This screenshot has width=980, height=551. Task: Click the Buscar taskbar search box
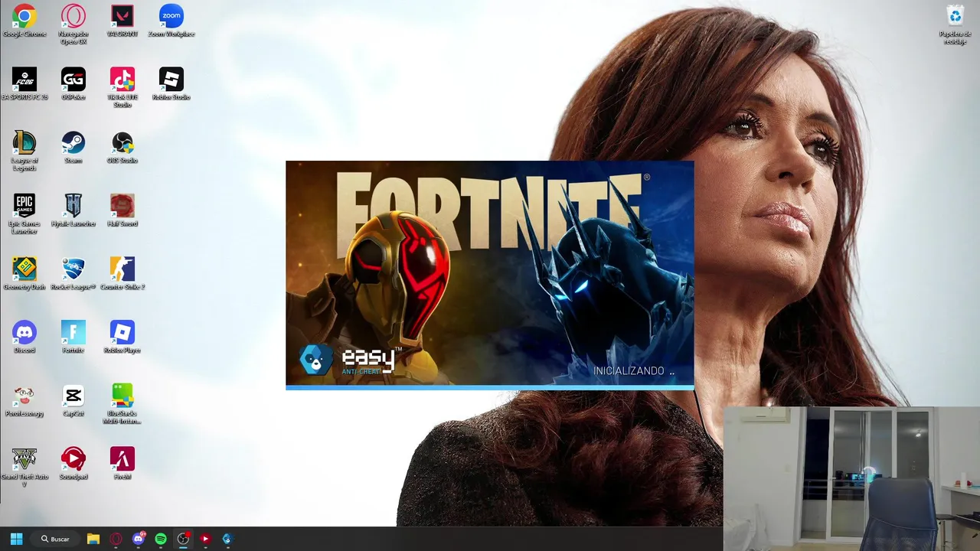click(57, 539)
